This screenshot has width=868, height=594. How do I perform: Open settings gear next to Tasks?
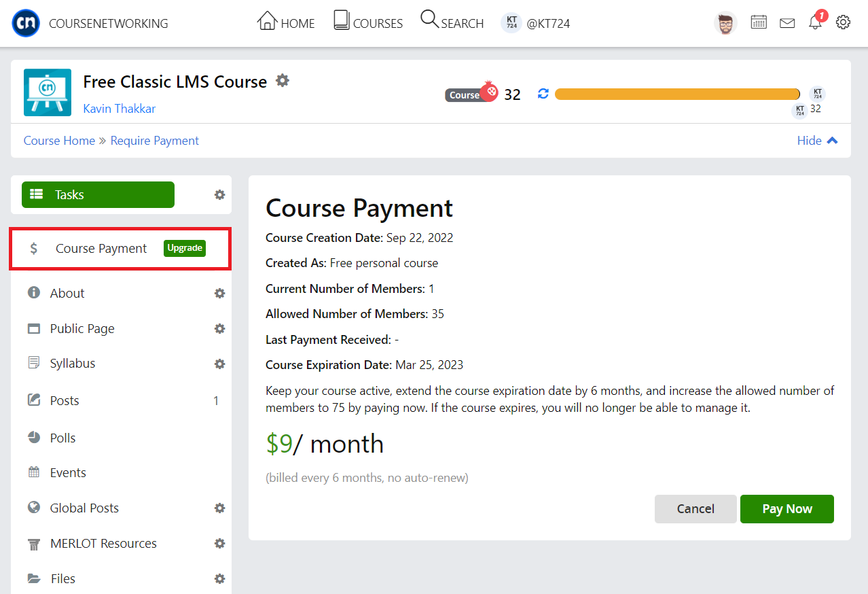pyautogui.click(x=219, y=195)
